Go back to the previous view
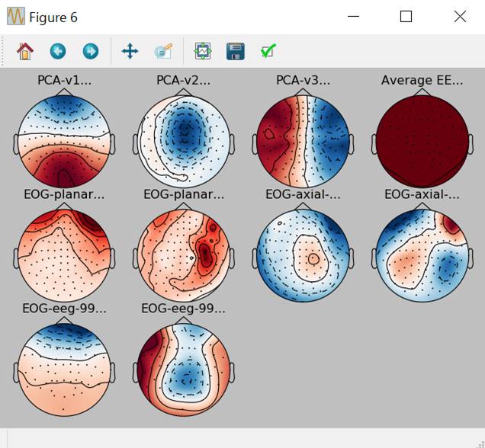 [58, 52]
